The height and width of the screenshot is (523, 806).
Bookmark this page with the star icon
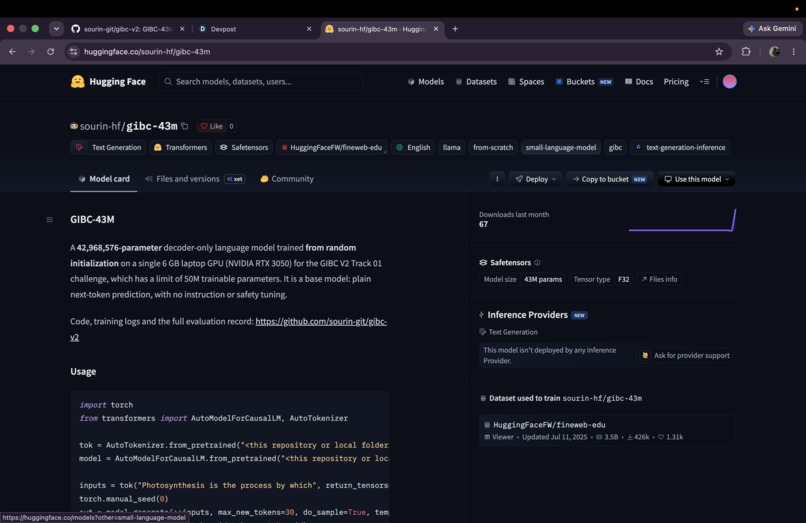point(719,51)
